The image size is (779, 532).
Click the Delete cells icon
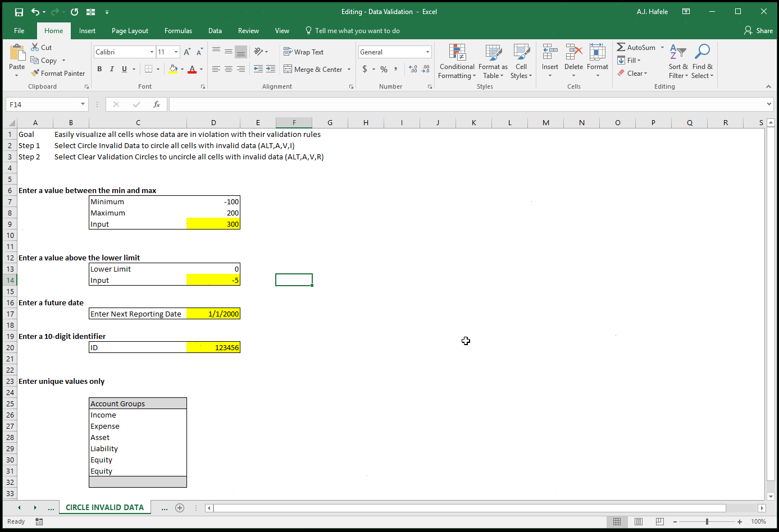[573, 53]
